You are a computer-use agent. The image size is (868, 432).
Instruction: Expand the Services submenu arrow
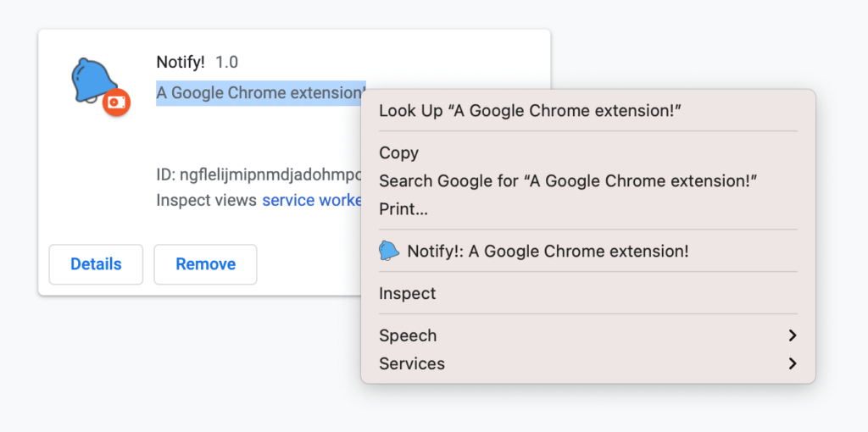click(792, 363)
